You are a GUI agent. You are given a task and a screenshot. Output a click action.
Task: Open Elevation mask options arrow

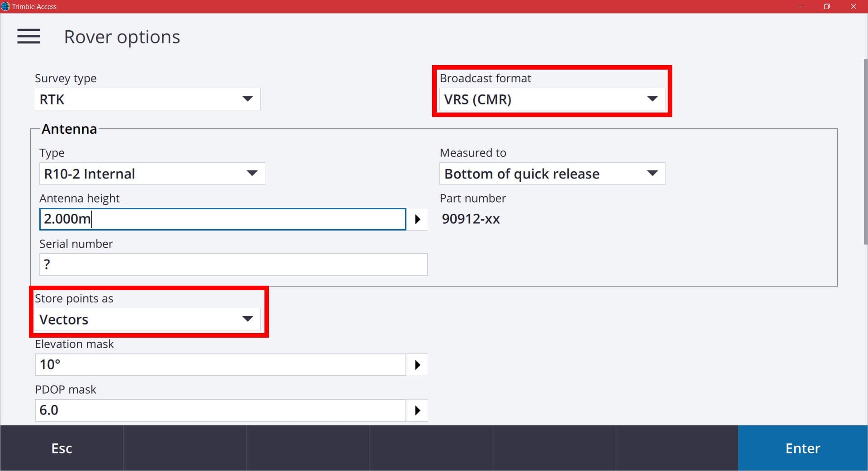pyautogui.click(x=417, y=365)
